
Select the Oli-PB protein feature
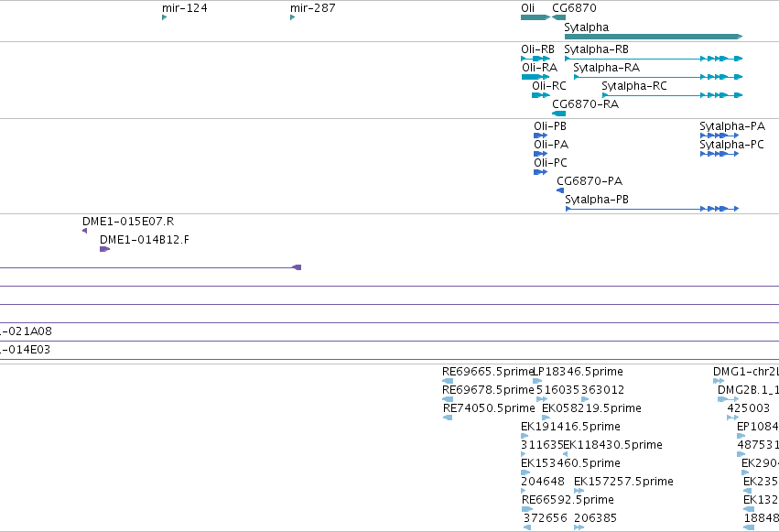(x=540, y=136)
